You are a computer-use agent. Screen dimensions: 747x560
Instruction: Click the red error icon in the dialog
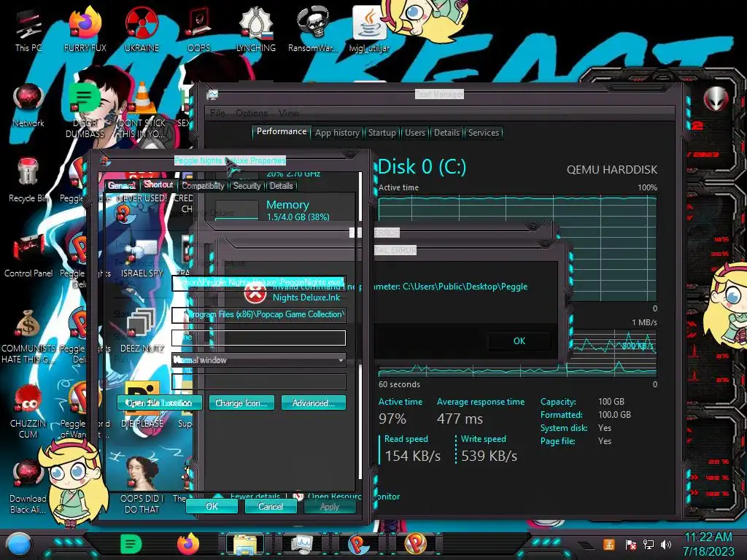(x=255, y=293)
